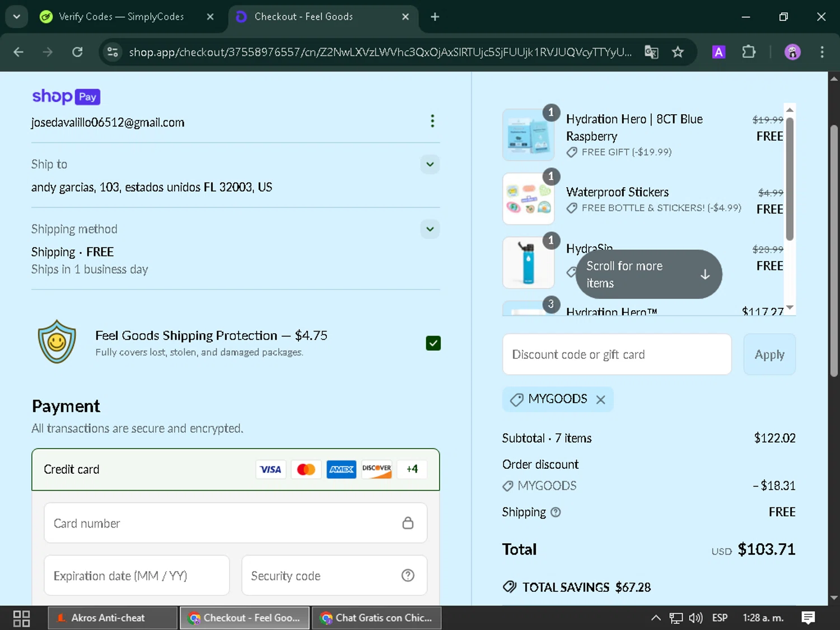This screenshot has width=840, height=630.
Task: Click the Discover card logo
Action: [x=376, y=469]
